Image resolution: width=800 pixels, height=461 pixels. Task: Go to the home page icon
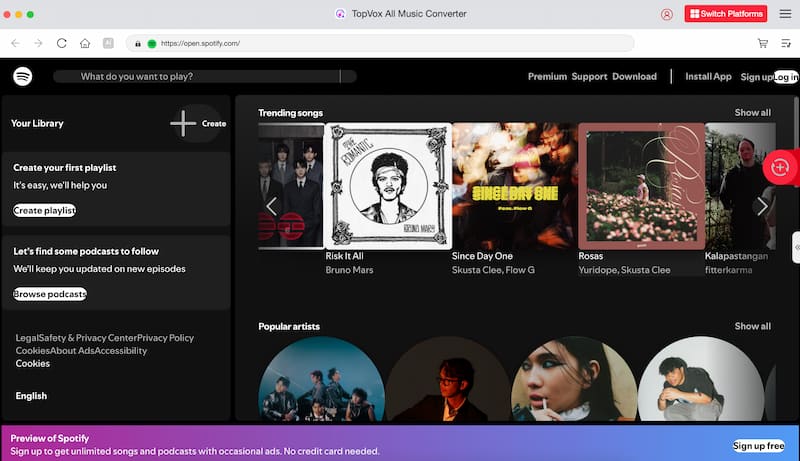click(85, 43)
